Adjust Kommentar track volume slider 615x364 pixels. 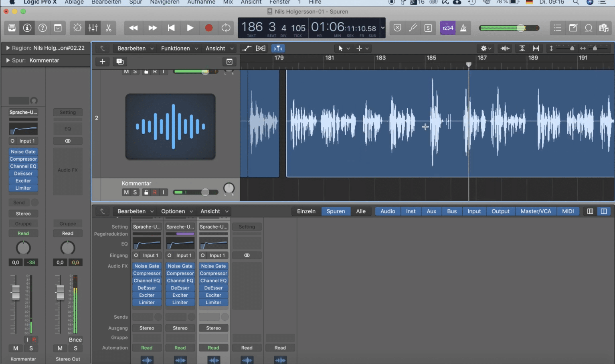[196, 192]
